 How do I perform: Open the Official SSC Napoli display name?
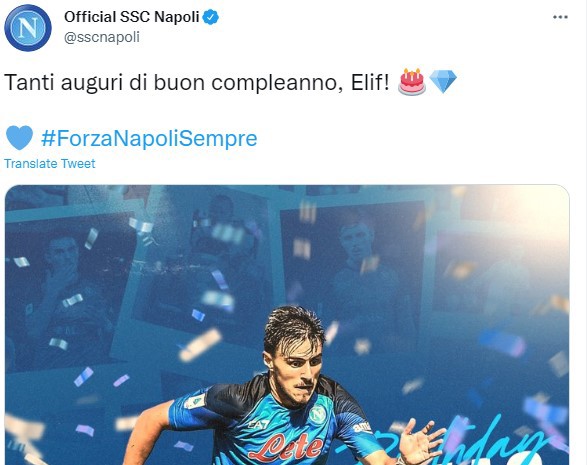[x=131, y=17]
